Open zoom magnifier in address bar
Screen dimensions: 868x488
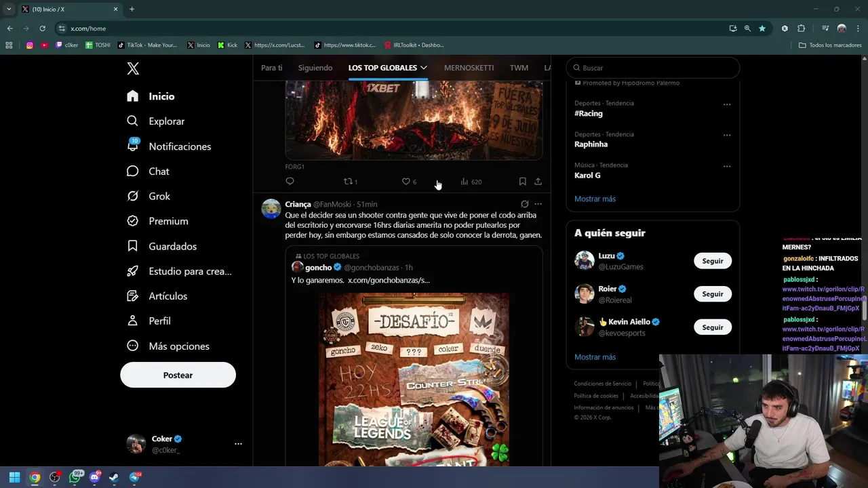pyautogui.click(x=747, y=28)
